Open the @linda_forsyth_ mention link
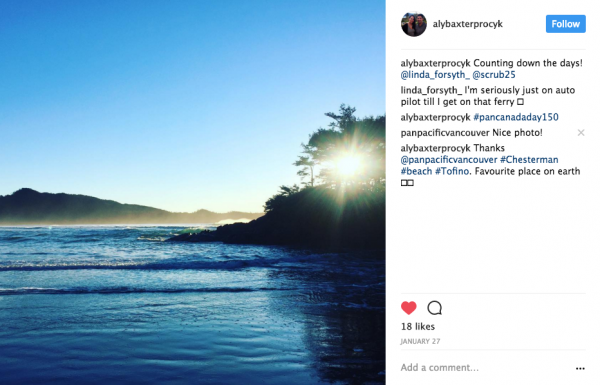 435,75
